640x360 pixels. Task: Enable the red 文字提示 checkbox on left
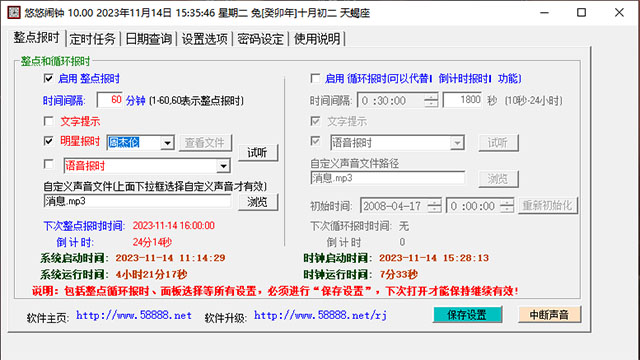[x=49, y=121]
